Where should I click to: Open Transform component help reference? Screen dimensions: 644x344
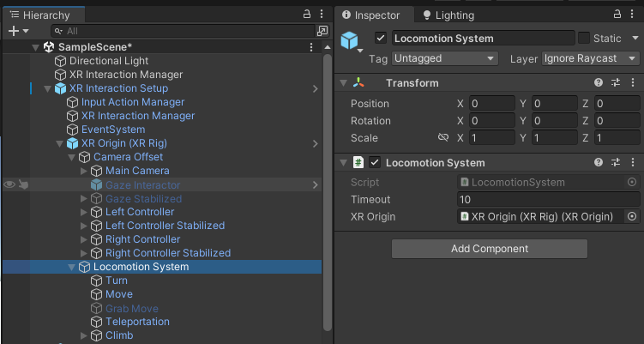599,83
